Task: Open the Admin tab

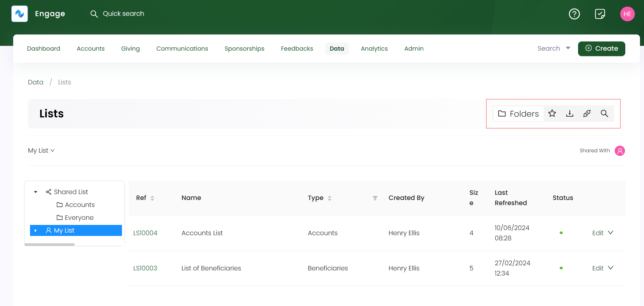Action: pos(414,48)
